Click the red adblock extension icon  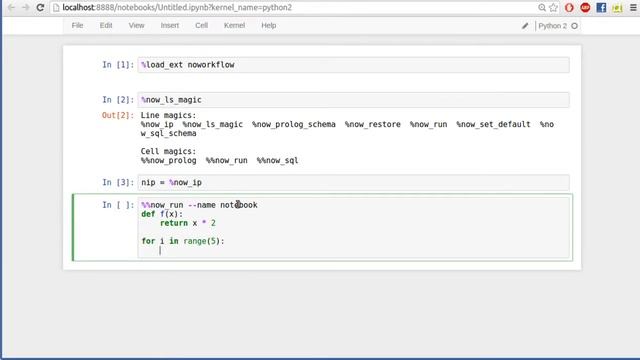[x=585, y=7]
